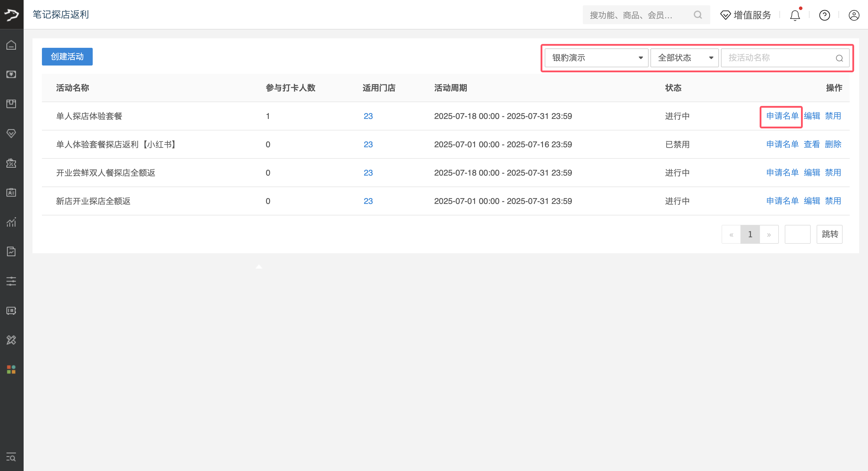Click the 单人探店体验套餐 activity name
This screenshot has width=868, height=471.
89,116
